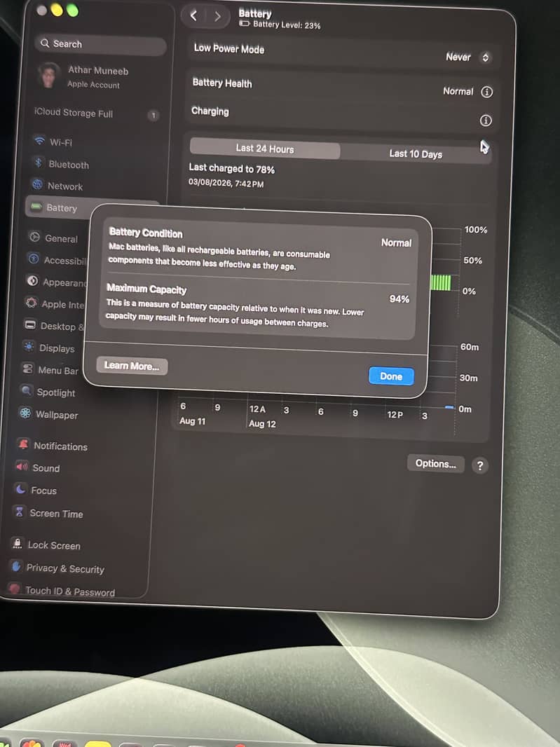Click the Displays sun icon

29,346
